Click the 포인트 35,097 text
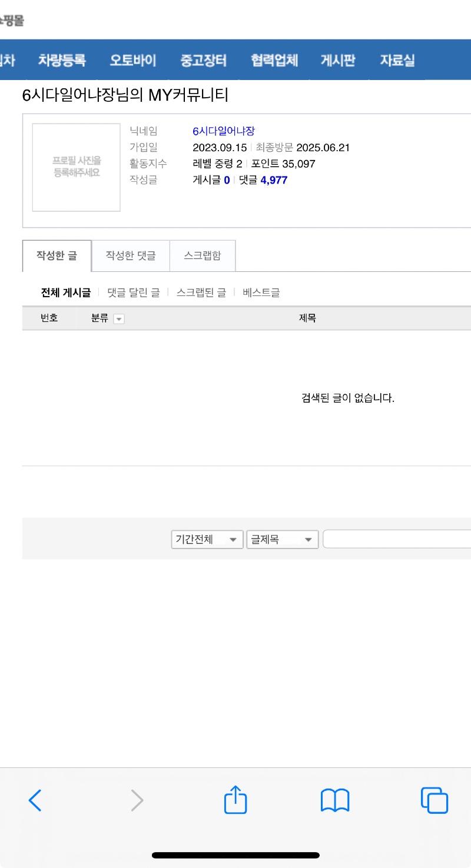 click(x=283, y=164)
